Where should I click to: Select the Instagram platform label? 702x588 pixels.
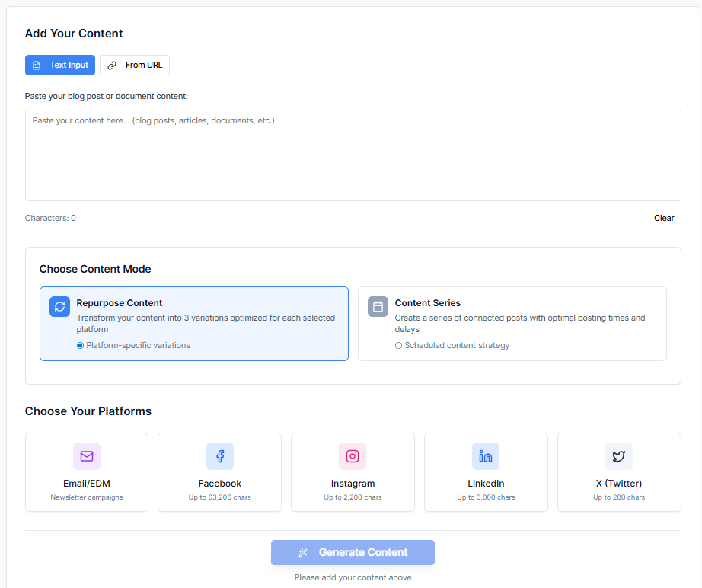tap(353, 484)
